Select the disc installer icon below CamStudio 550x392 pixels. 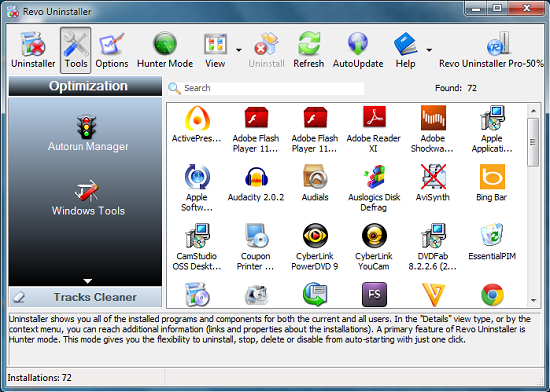[x=197, y=295]
